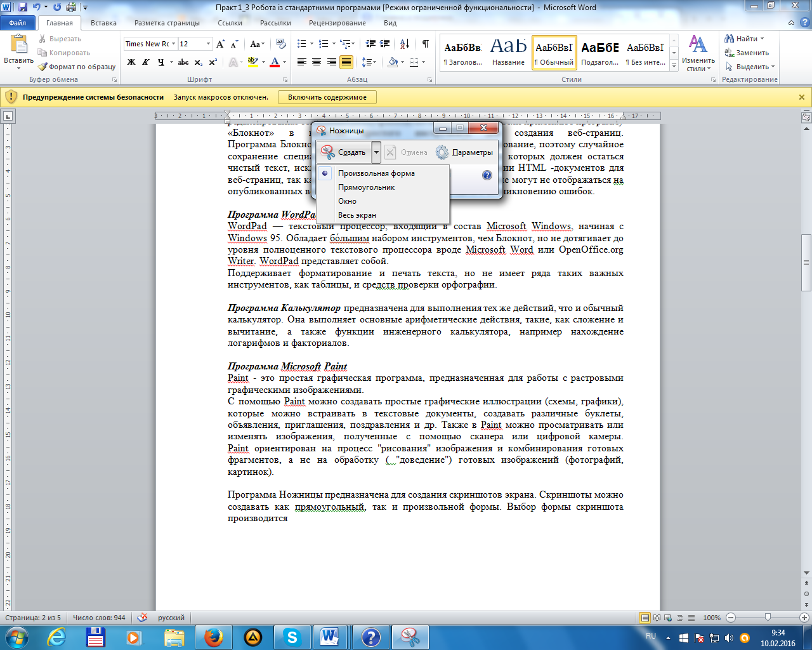Align text left in Абзац group
The height and width of the screenshot is (650, 812).
pos(301,62)
